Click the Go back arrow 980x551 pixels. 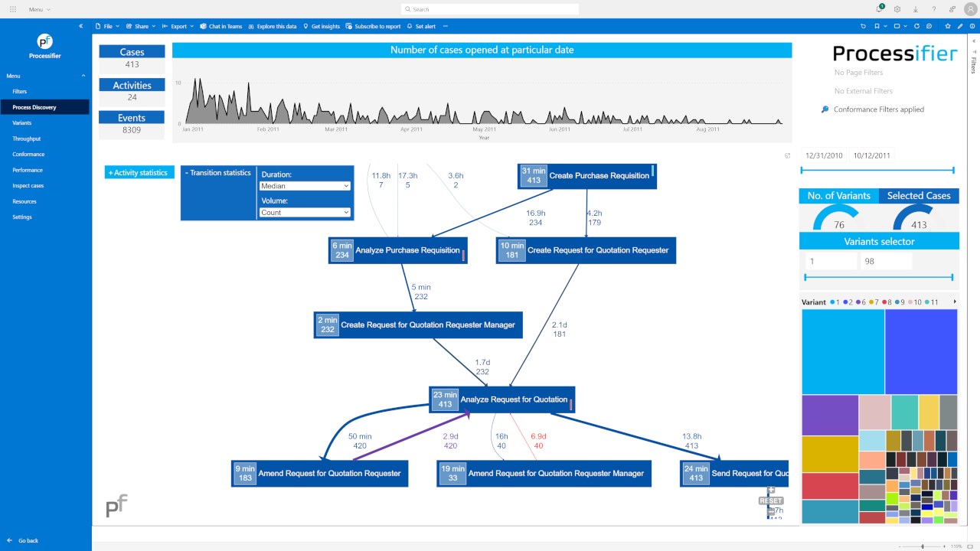(x=10, y=540)
